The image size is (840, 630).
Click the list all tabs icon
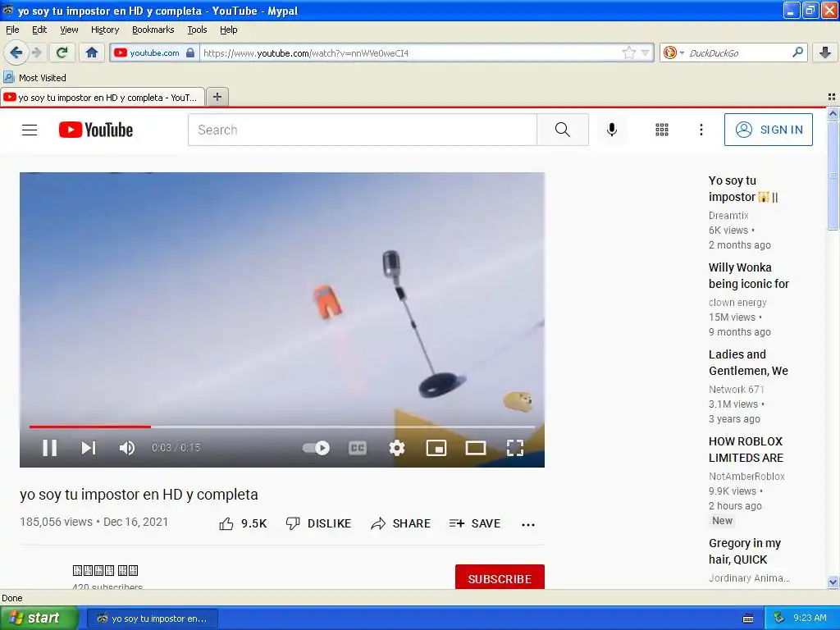point(832,97)
